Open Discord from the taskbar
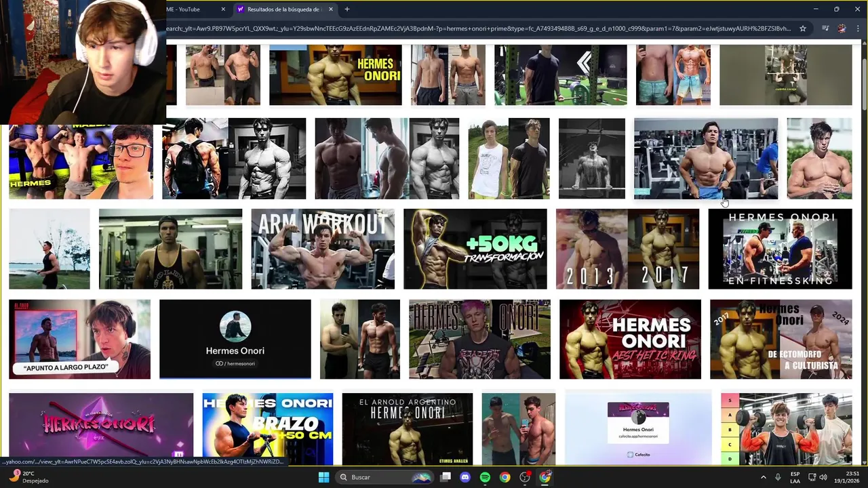This screenshot has height=488, width=868. pyautogui.click(x=465, y=477)
